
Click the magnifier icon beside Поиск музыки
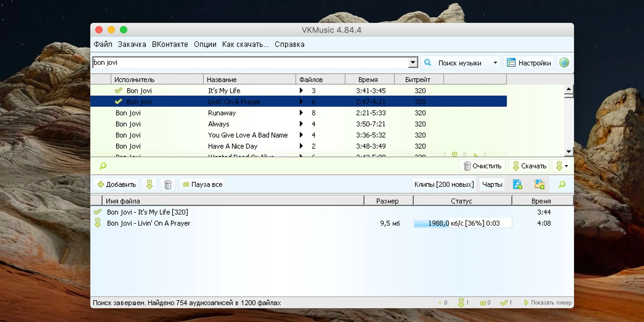(428, 62)
